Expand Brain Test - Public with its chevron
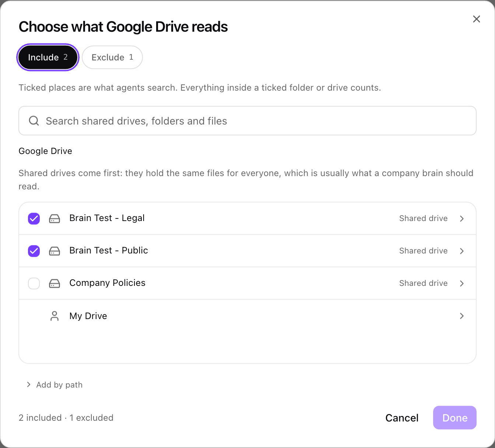The height and width of the screenshot is (448, 495). (x=462, y=251)
